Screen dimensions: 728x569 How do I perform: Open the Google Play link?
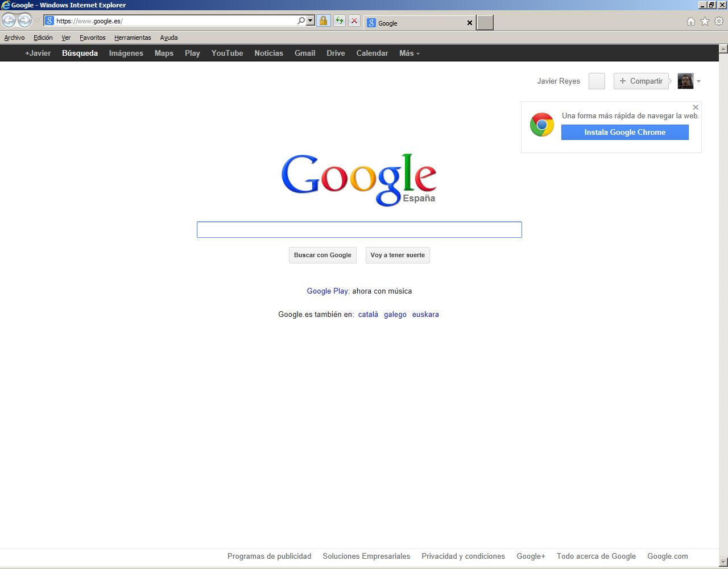(327, 291)
